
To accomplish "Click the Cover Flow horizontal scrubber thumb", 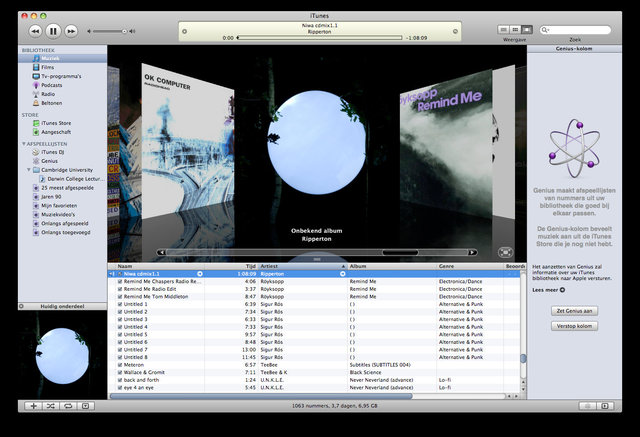I will click(400, 253).
